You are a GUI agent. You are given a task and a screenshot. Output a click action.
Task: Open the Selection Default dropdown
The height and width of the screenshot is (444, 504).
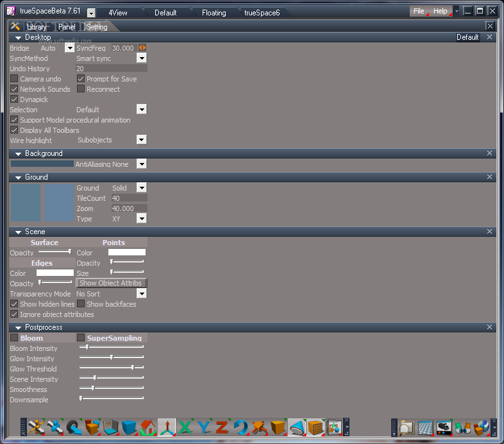tap(142, 109)
